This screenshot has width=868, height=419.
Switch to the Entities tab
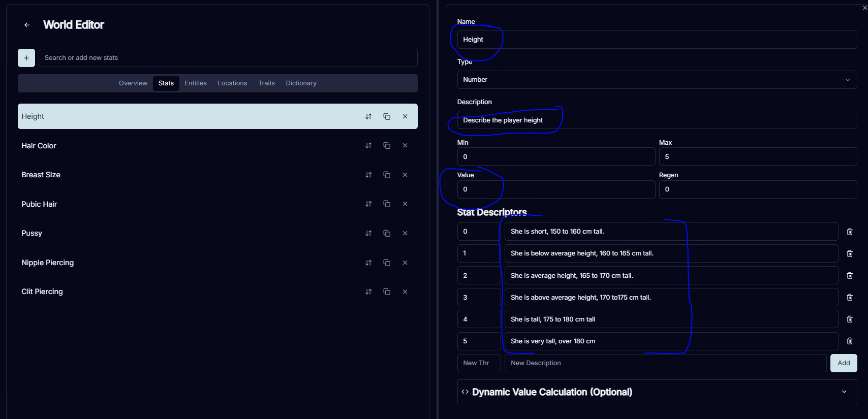[196, 83]
